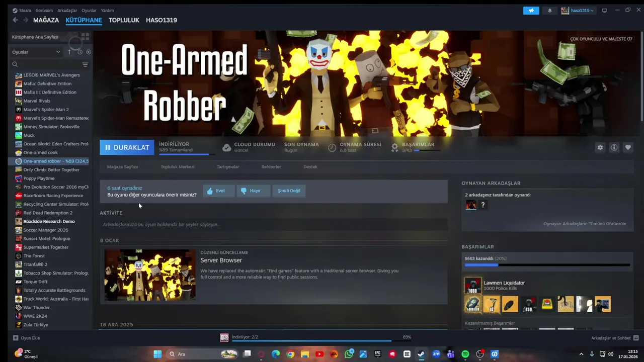Sort library by recent clock icon
The width and height of the screenshot is (644, 362).
click(79, 52)
